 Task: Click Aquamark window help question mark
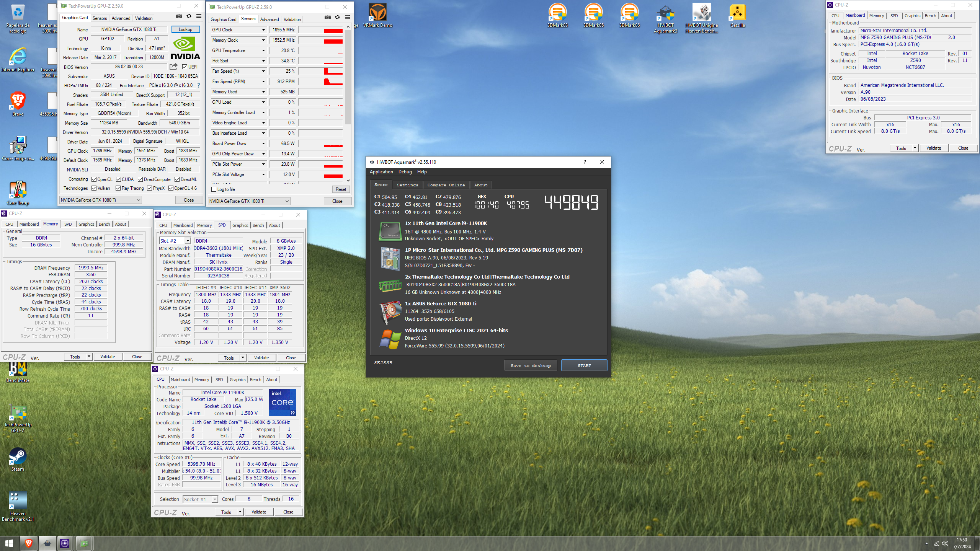pyautogui.click(x=585, y=162)
